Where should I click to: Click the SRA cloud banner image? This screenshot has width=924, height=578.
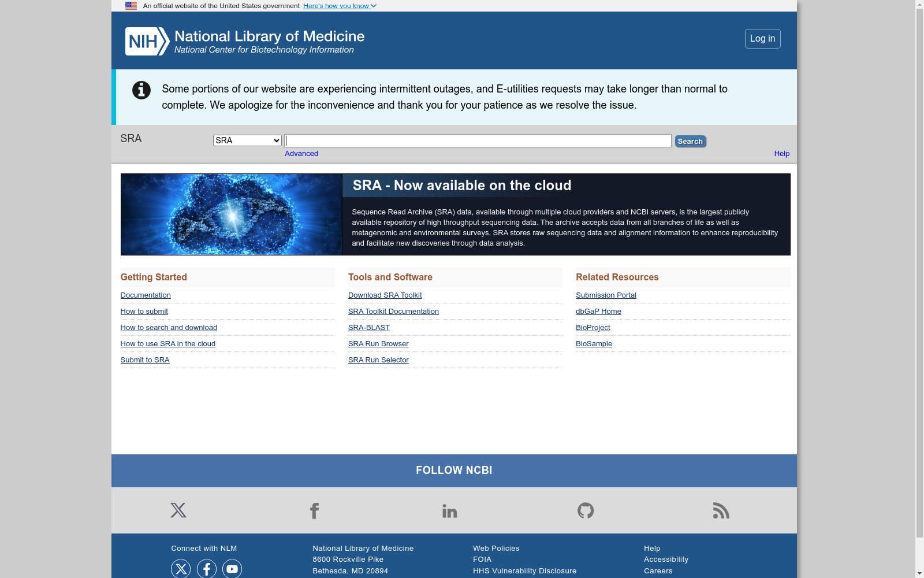(232, 214)
